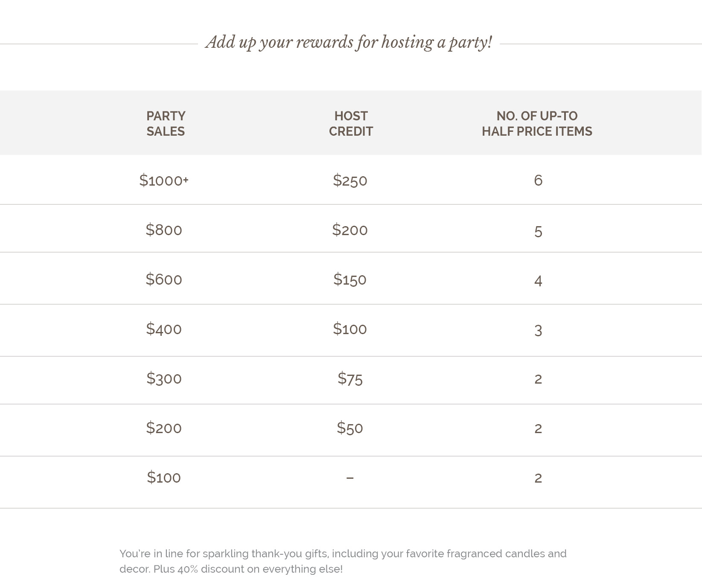
Task: Click the thank-you gifts footnote paragraph
Action: 343,561
